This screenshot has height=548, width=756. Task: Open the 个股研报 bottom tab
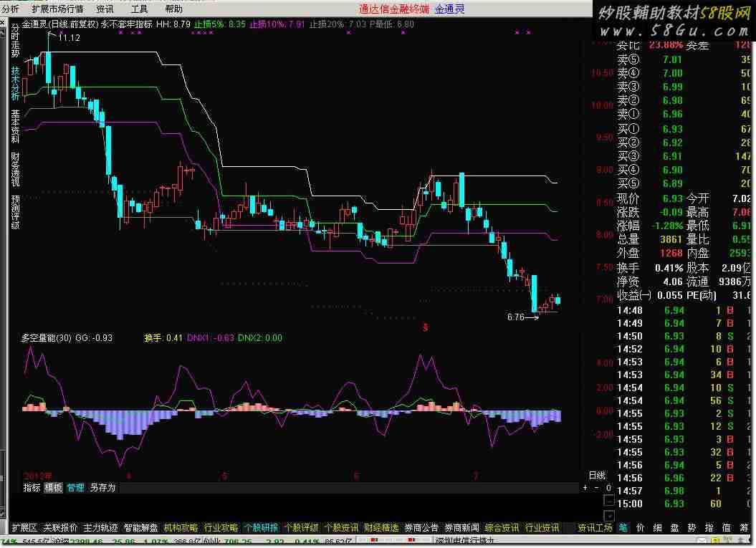click(262, 528)
